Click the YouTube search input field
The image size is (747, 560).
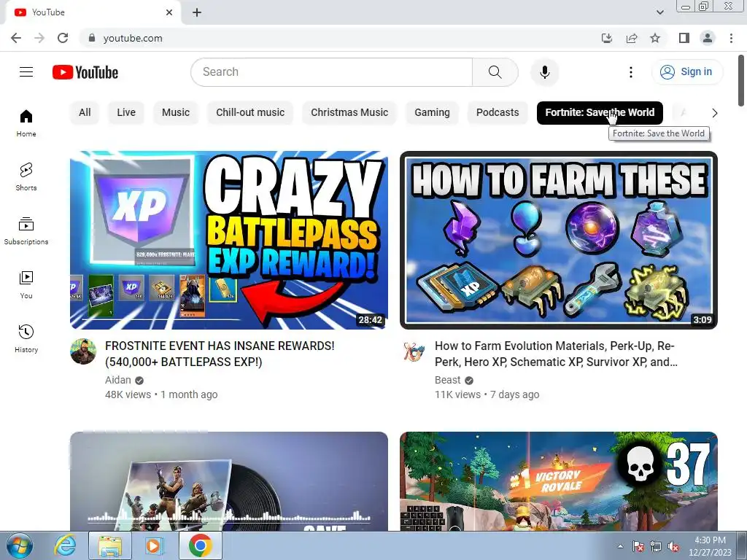coord(332,72)
